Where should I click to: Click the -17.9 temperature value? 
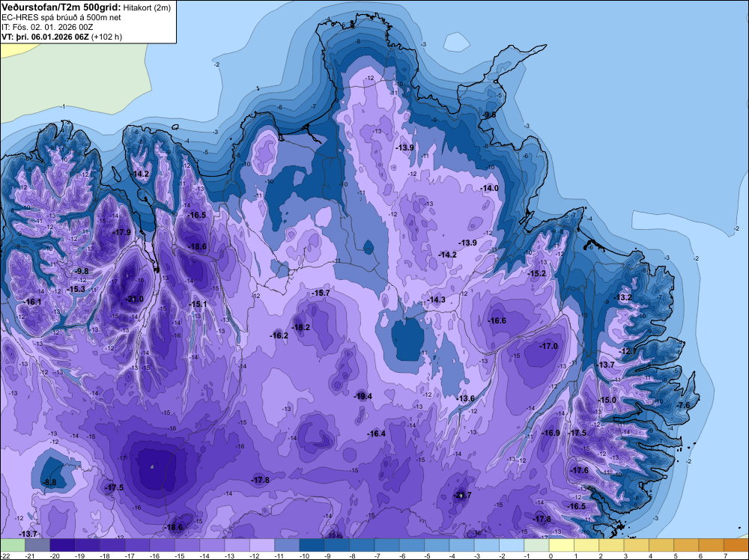pos(122,233)
